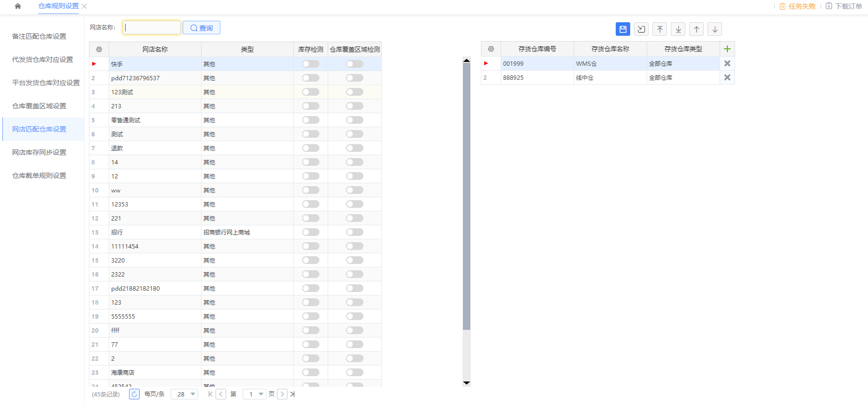Refresh the record list
This screenshot has height=411, width=868.
click(134, 394)
